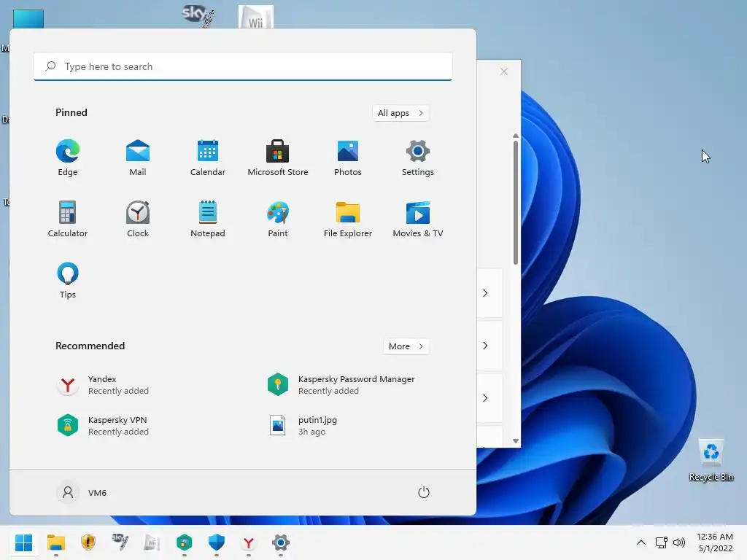Click the power button
The height and width of the screenshot is (560, 747).
click(424, 492)
